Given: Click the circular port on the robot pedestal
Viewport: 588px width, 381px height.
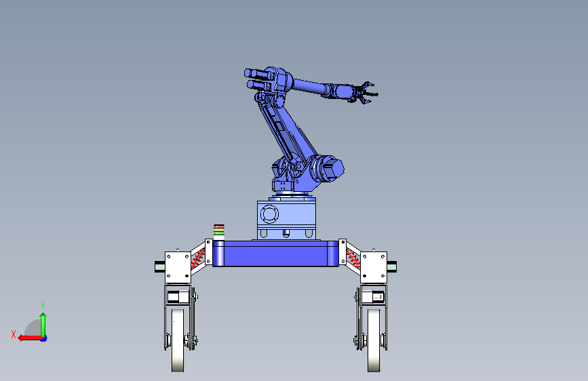Looking at the screenshot, I should pos(269,214).
